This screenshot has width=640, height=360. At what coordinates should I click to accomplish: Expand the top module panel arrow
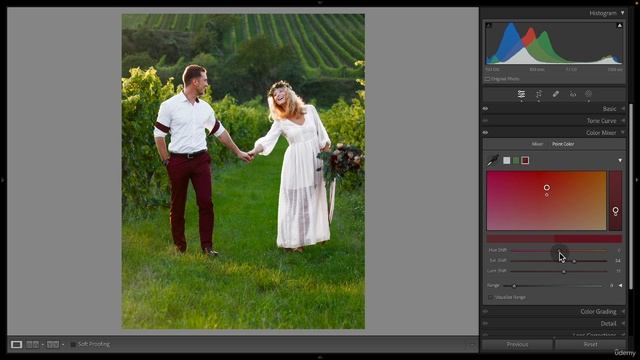[x=320, y=2]
